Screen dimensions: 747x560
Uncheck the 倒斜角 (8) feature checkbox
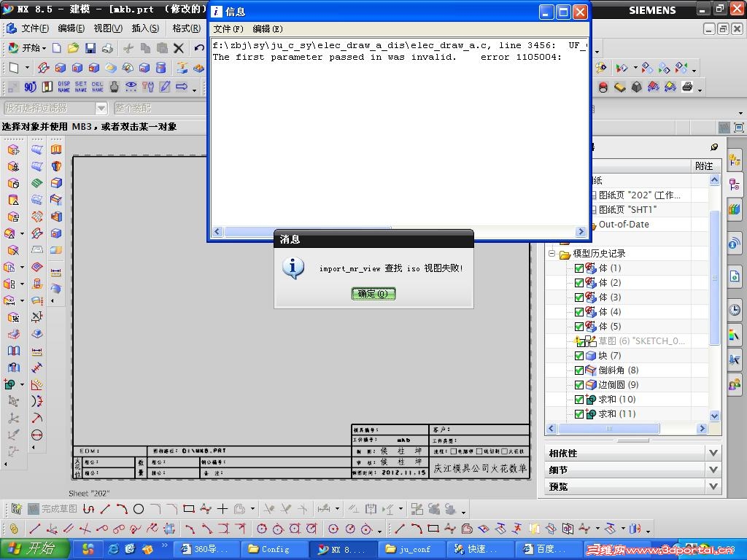[x=579, y=370]
